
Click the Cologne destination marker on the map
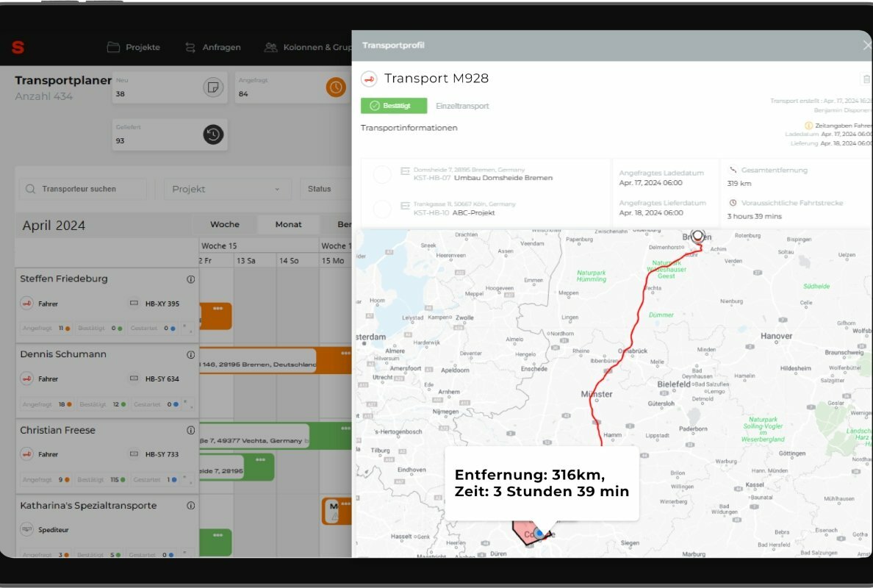coord(539,534)
